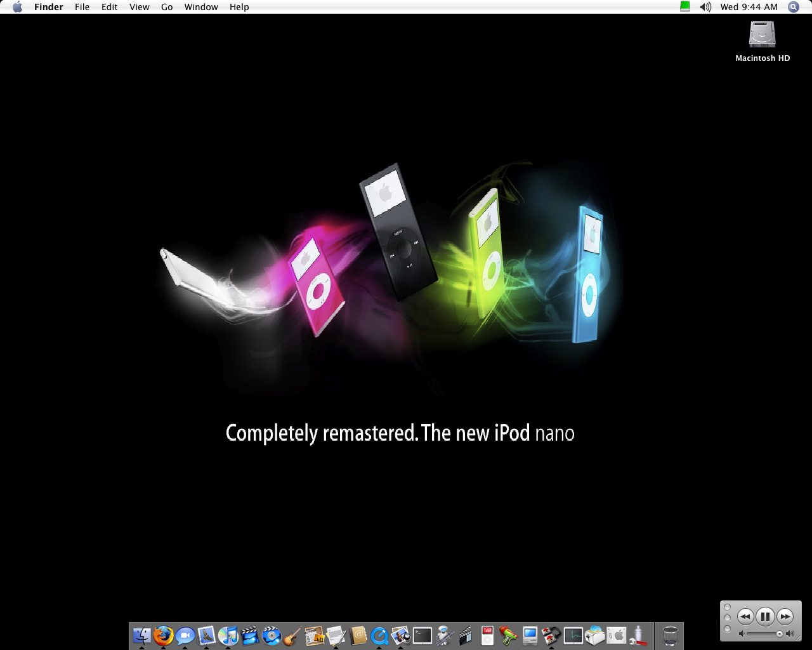Open Address Book in the Dock
The height and width of the screenshot is (650, 812).
(x=358, y=635)
